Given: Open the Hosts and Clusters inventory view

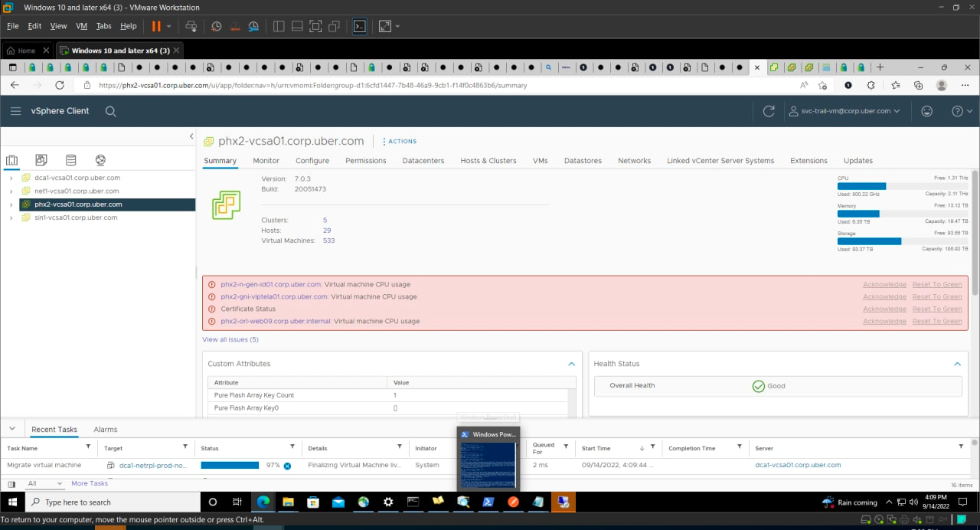Looking at the screenshot, I should (11, 159).
